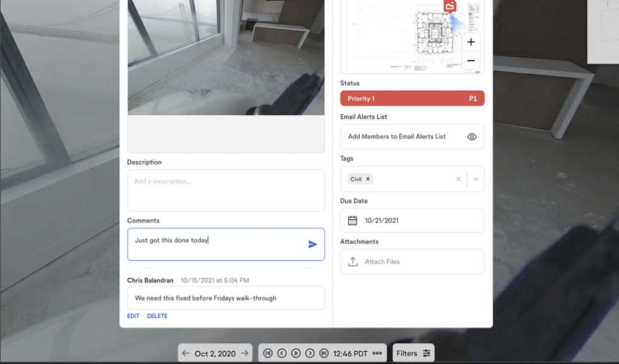Click the Attach Files field
Image resolution: width=619 pixels, height=364 pixels.
point(412,261)
